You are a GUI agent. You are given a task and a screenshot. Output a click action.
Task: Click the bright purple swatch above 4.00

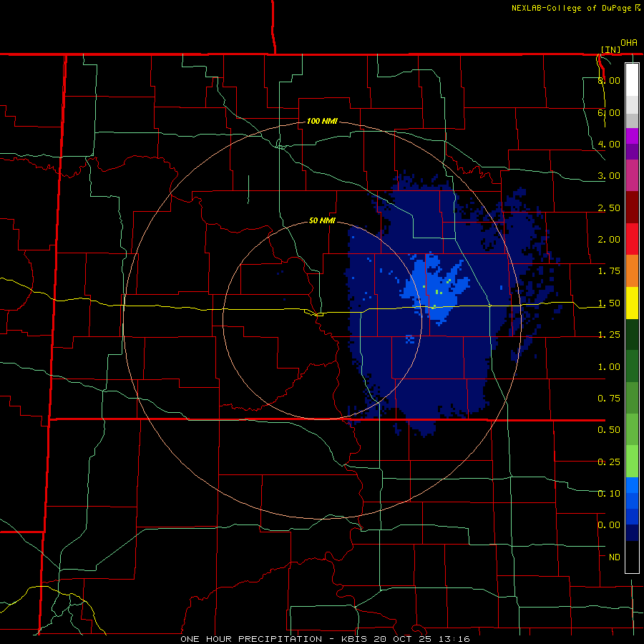click(632, 136)
